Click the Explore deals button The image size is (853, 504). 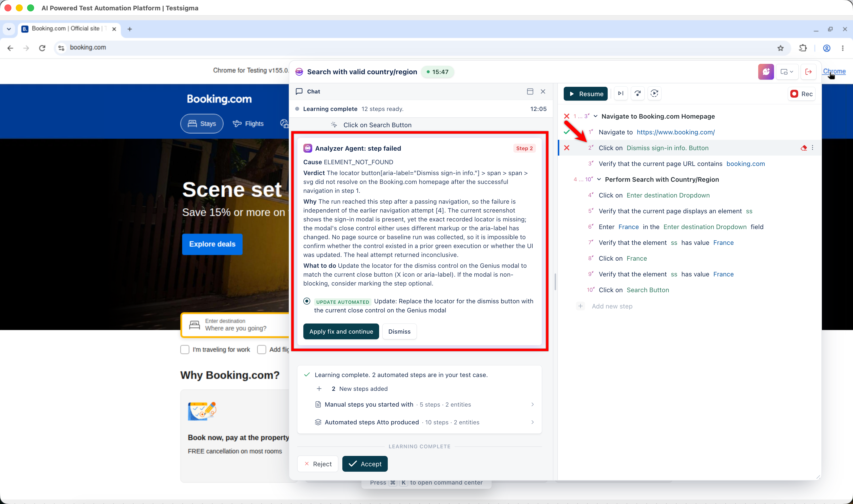[x=212, y=244]
